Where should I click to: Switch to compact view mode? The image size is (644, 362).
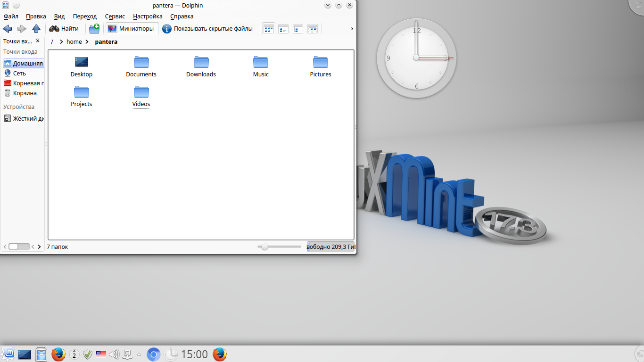[x=283, y=29]
